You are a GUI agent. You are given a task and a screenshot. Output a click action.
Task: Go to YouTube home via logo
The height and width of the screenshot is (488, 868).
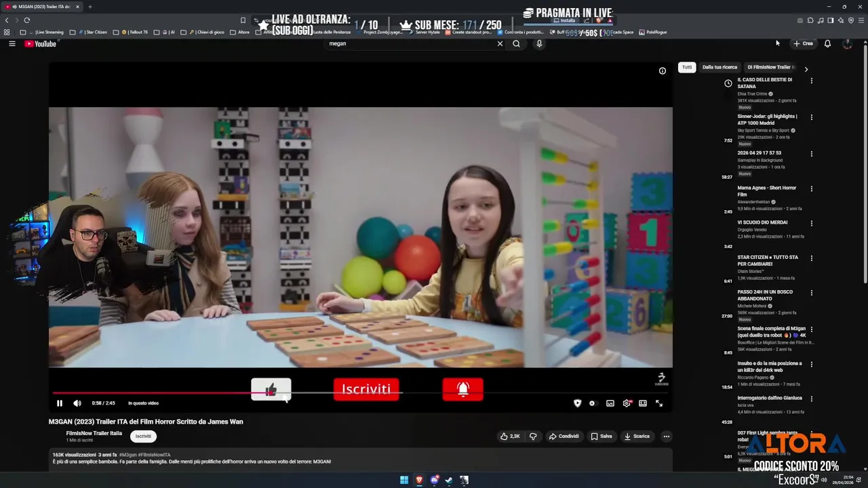click(41, 44)
